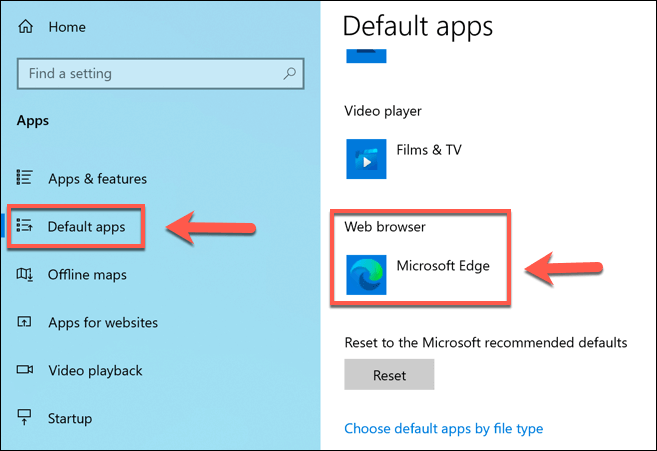Click the Films & TV app icon
Image resolution: width=657 pixels, height=451 pixels.
click(366, 159)
